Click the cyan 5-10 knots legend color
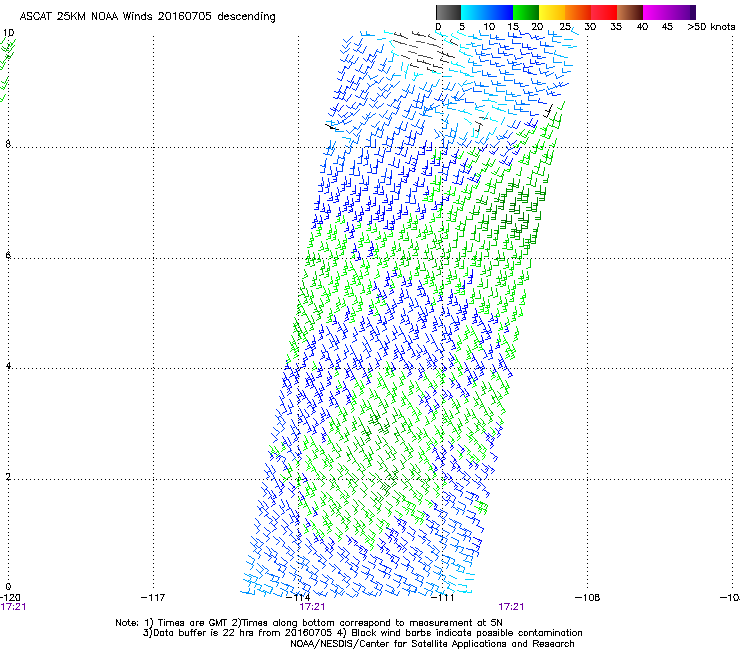 point(474,12)
